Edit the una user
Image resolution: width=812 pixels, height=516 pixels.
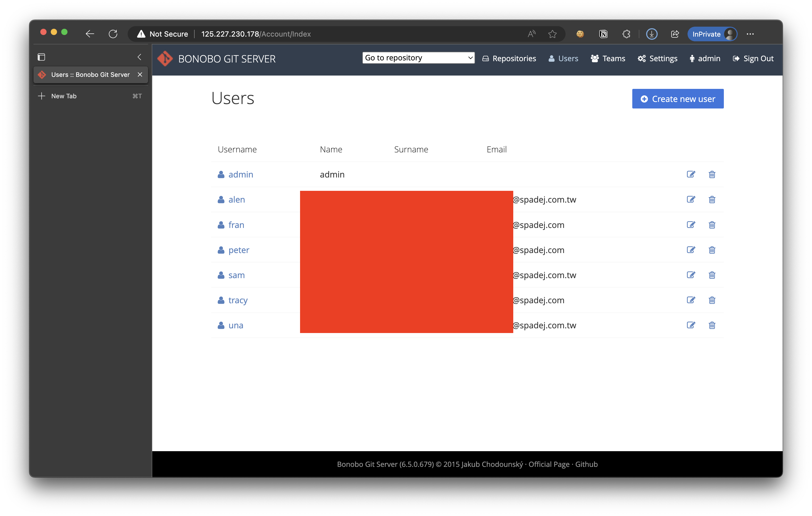point(691,325)
